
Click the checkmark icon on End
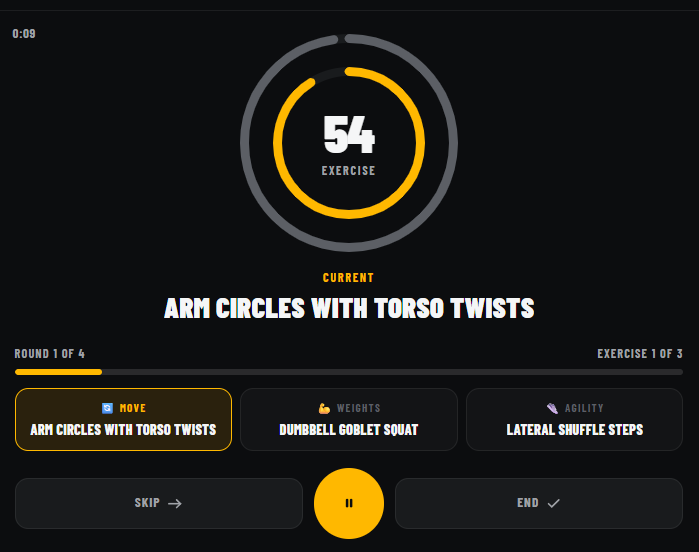pos(554,503)
